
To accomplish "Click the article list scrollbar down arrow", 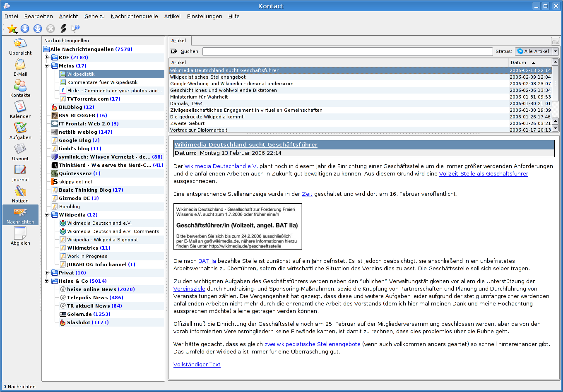I will (x=556, y=129).
